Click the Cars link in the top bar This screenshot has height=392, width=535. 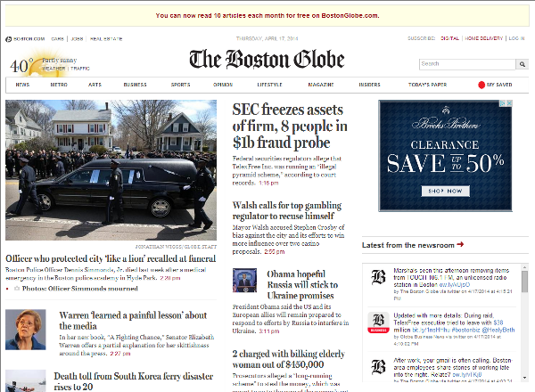click(x=57, y=39)
